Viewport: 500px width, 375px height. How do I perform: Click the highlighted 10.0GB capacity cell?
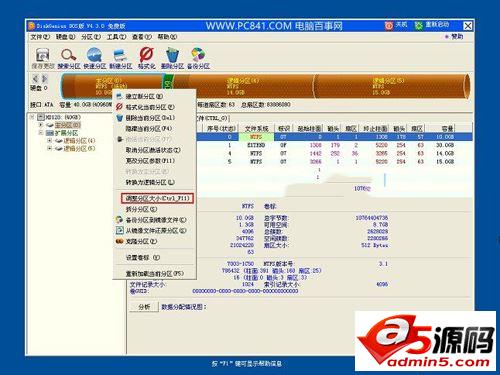(445, 137)
